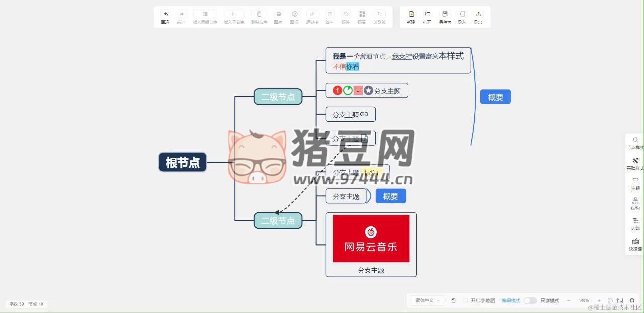
Task: Click the GitHub icon in status bar
Action: pos(632,300)
